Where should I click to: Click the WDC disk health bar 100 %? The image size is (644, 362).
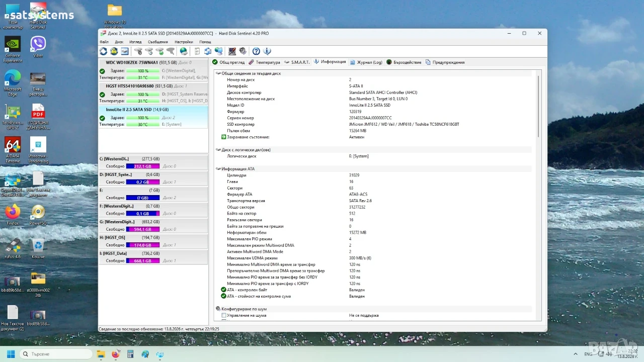coord(143,71)
